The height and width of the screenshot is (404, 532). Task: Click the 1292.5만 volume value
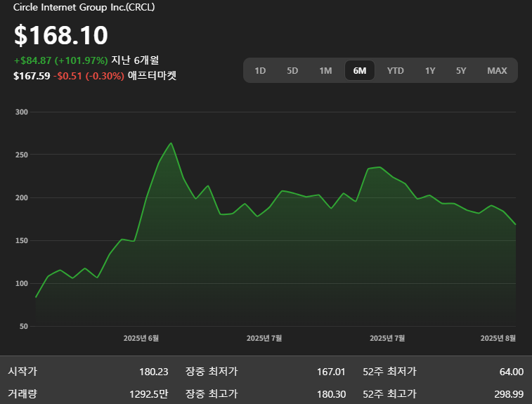(x=149, y=394)
